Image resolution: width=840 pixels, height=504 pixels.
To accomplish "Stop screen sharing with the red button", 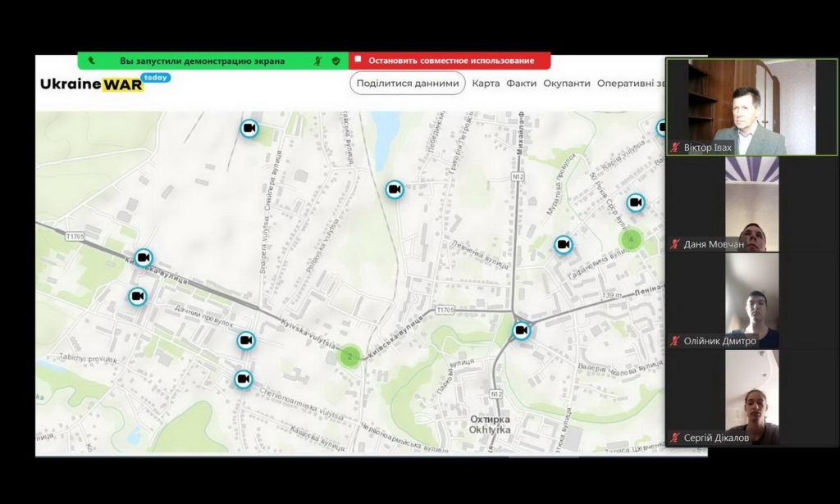I will pyautogui.click(x=450, y=61).
